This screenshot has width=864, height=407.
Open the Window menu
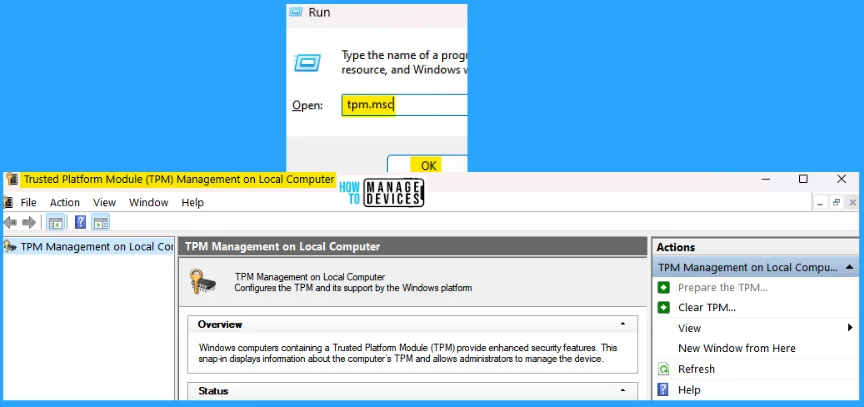click(149, 203)
